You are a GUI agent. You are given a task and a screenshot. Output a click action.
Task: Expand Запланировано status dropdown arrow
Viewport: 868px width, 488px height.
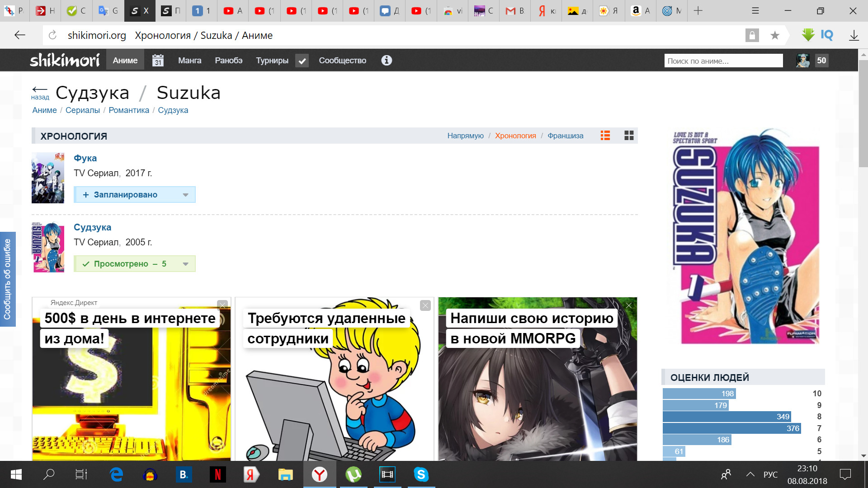point(185,195)
